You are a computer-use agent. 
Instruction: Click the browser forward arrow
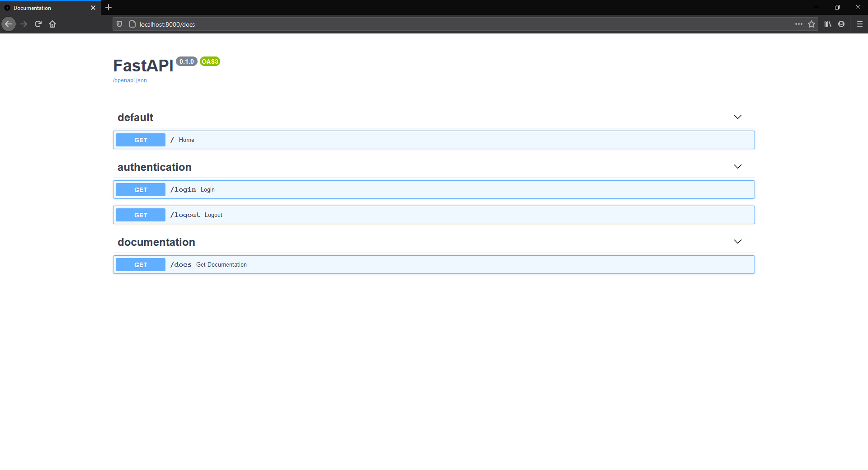pyautogui.click(x=24, y=24)
